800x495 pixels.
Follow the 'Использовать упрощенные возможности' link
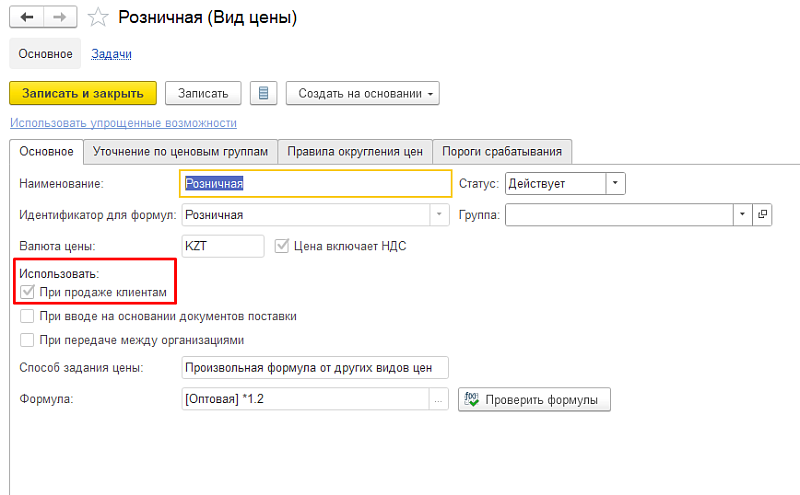[x=123, y=123]
